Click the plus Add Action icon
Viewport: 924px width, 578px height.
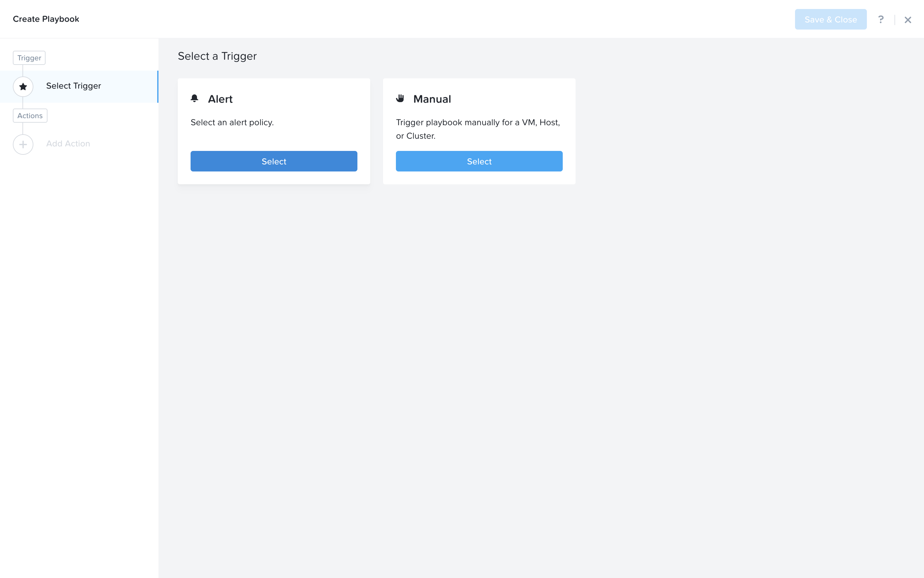23,144
